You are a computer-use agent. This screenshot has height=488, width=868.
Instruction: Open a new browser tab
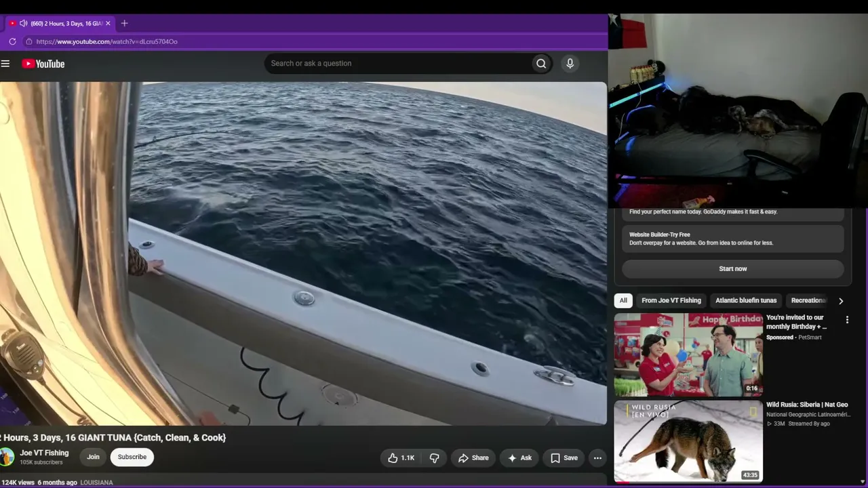click(x=124, y=23)
